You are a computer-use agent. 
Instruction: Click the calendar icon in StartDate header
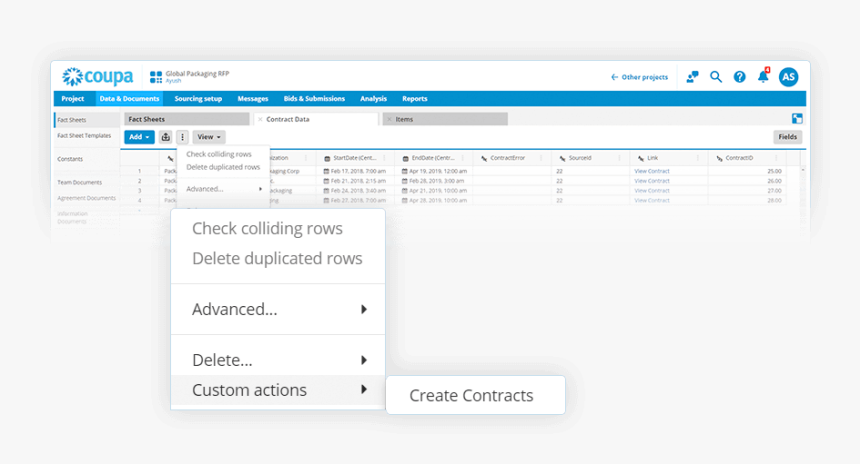327,159
